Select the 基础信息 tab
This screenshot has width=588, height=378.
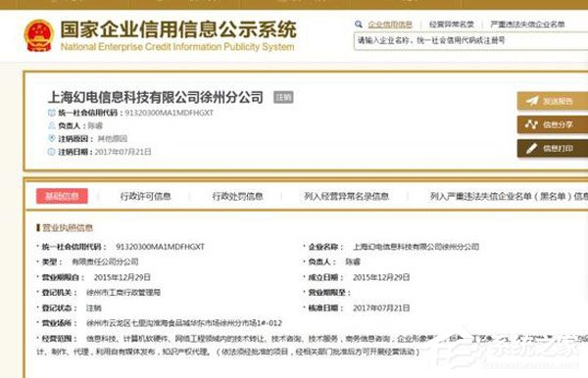click(62, 196)
